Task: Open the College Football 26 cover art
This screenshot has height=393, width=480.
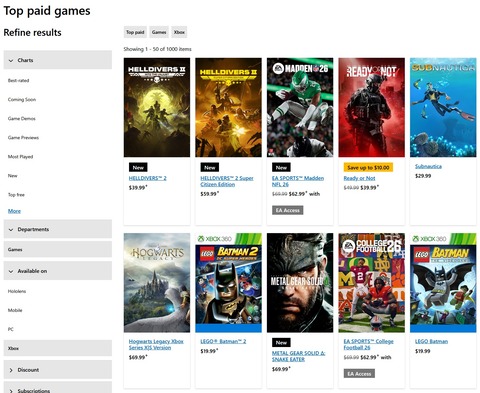Action: 372,283
